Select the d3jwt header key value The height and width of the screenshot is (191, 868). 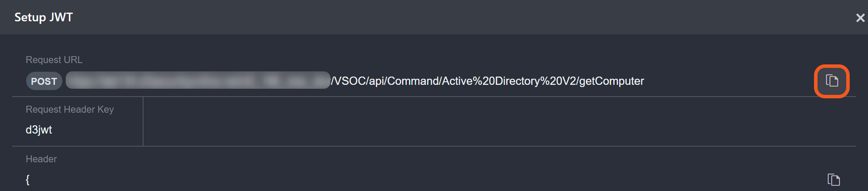coord(39,130)
